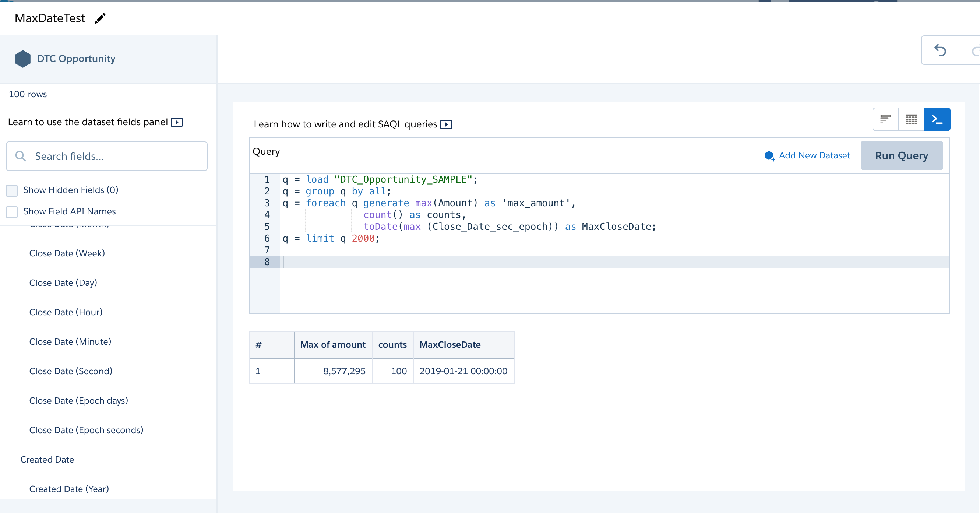Focus the Search fields input box

click(107, 156)
